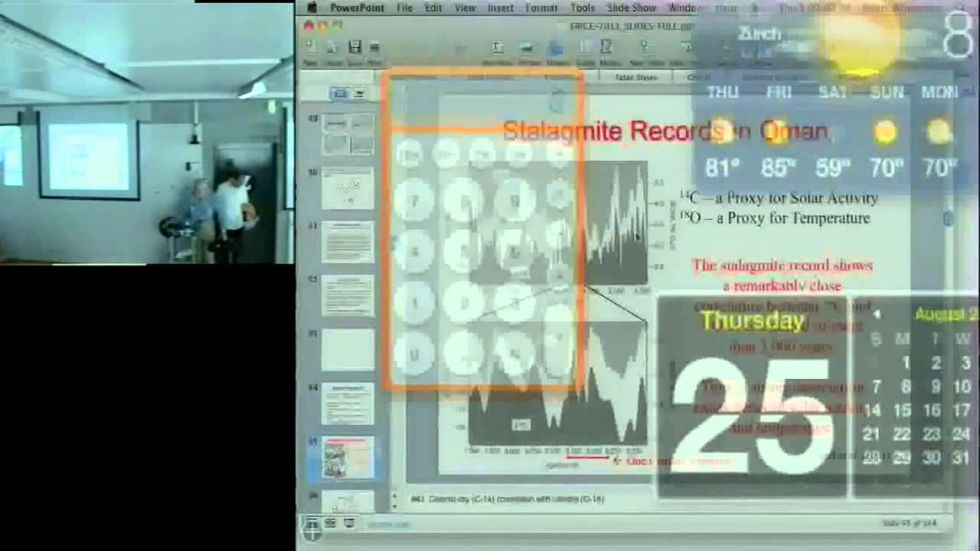Viewport: 980px width, 551px height.
Task: Click FRI 85° forecast in weather widget
Action: tap(778, 132)
